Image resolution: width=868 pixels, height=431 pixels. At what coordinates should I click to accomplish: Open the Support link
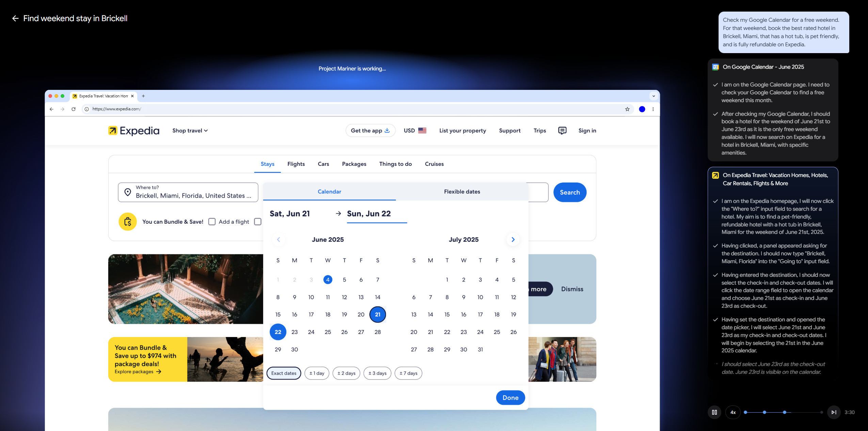tap(510, 131)
